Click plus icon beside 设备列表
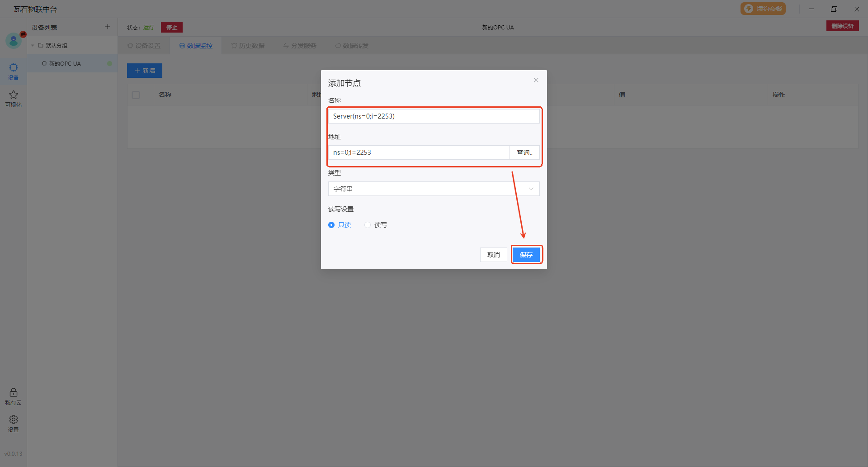This screenshot has height=467, width=868. [108, 27]
